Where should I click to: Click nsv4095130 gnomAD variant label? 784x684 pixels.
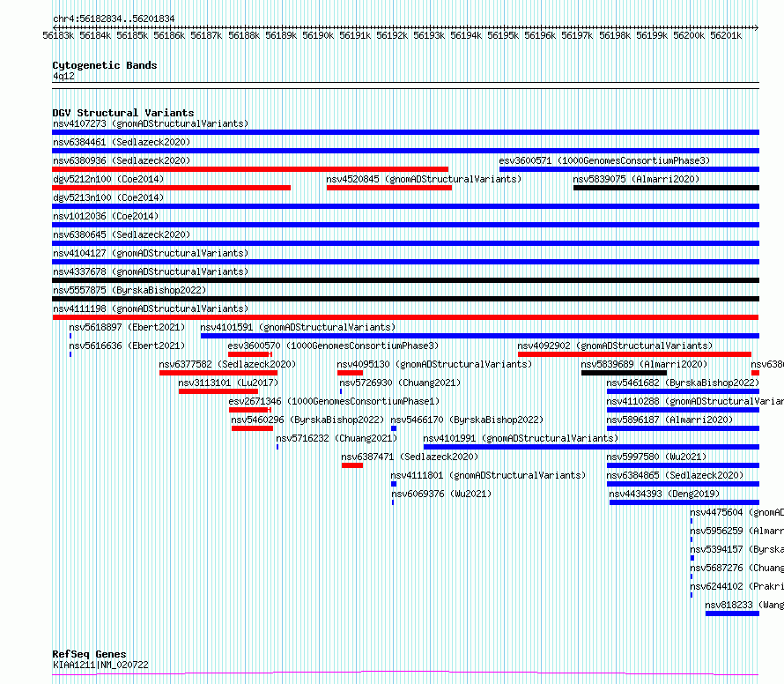(434, 364)
